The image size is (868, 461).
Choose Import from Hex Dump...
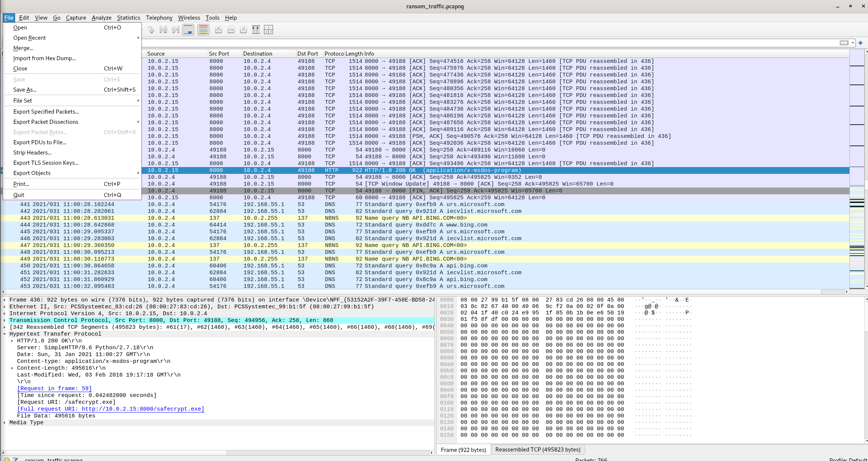click(72, 58)
